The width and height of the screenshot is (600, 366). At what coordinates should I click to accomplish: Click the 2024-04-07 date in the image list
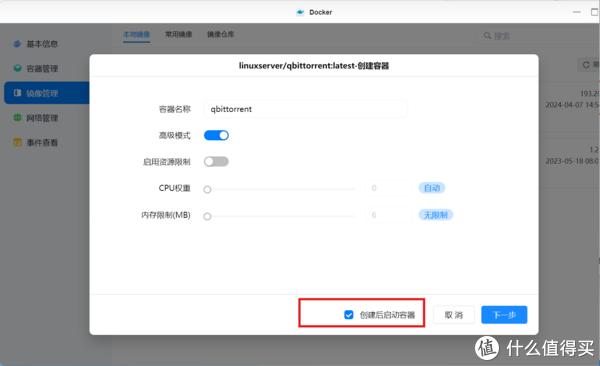click(572, 105)
